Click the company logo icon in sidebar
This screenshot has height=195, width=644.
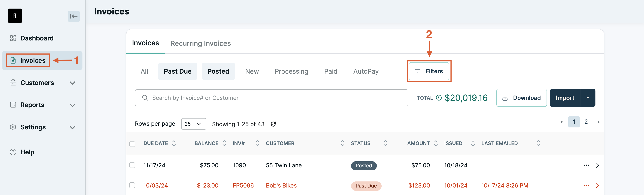[x=15, y=16]
